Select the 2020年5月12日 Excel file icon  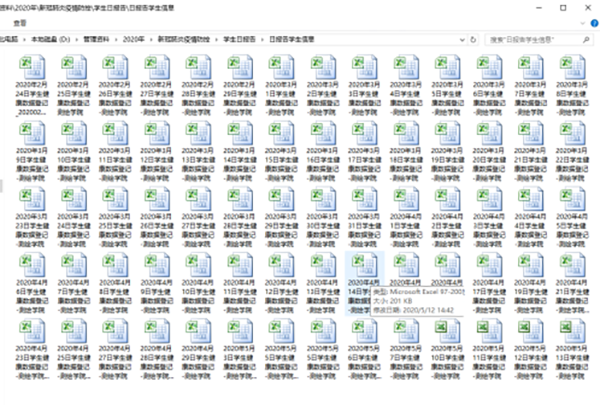point(531,331)
